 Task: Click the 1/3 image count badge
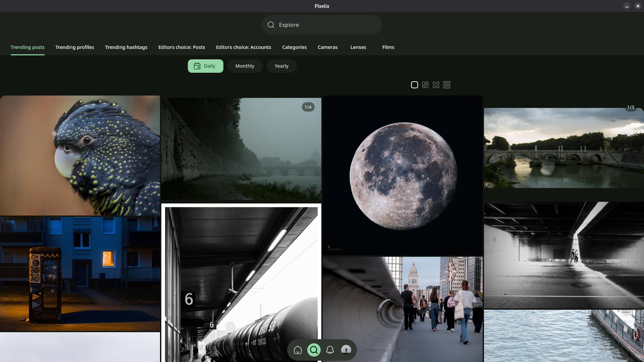[x=631, y=107]
